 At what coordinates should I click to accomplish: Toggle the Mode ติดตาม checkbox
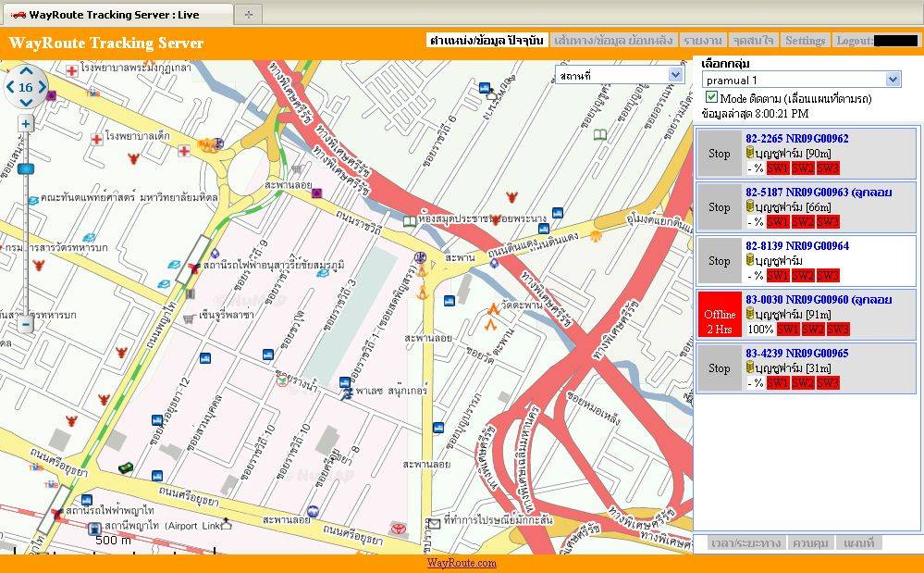click(x=711, y=97)
